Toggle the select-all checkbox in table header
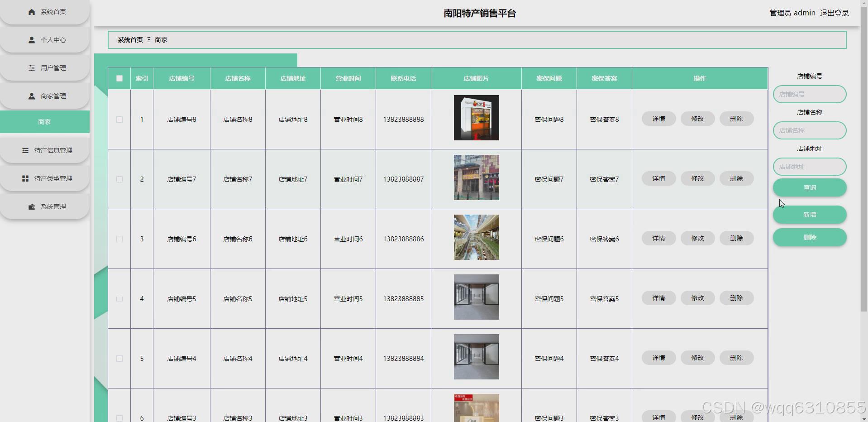This screenshot has width=868, height=422. click(119, 78)
